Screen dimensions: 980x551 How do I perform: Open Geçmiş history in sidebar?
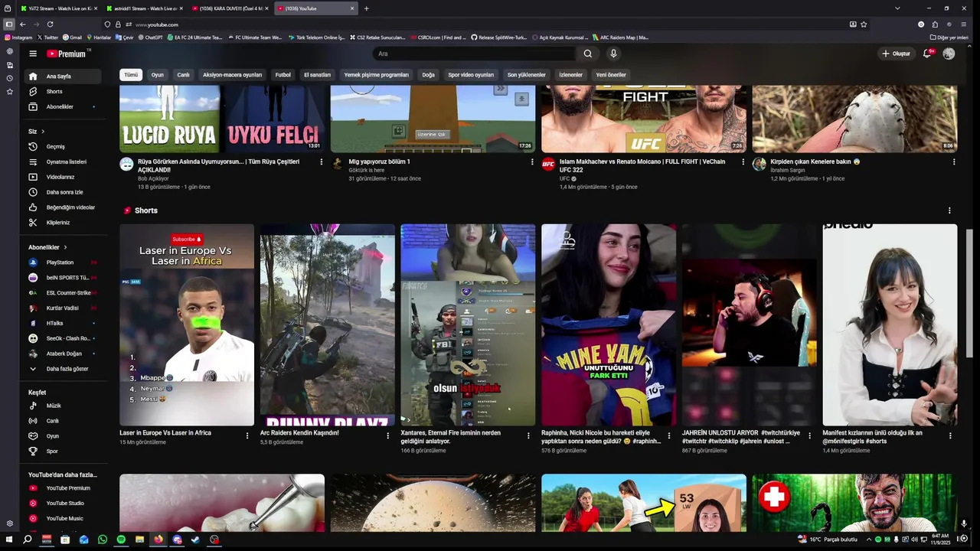64,146
